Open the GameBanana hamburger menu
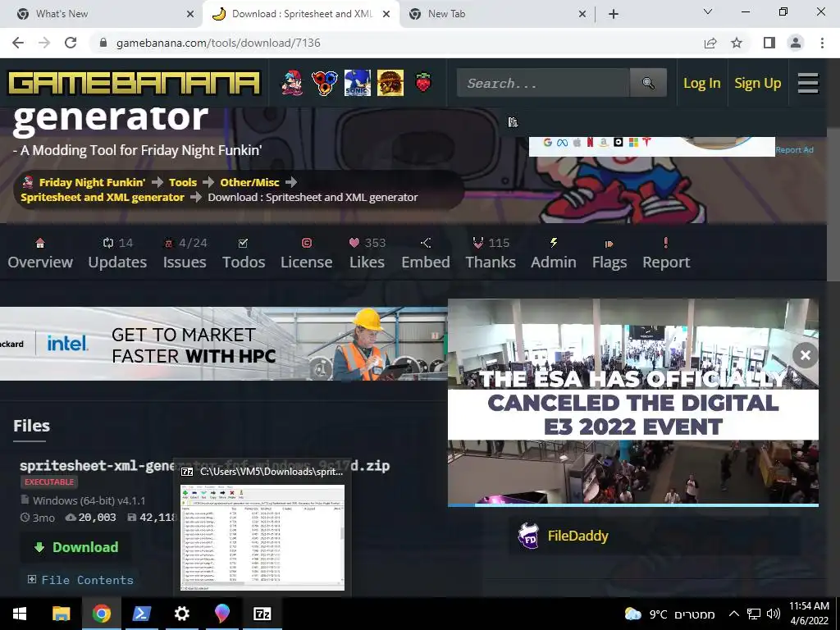Screen dimensions: 840x630 (808, 83)
